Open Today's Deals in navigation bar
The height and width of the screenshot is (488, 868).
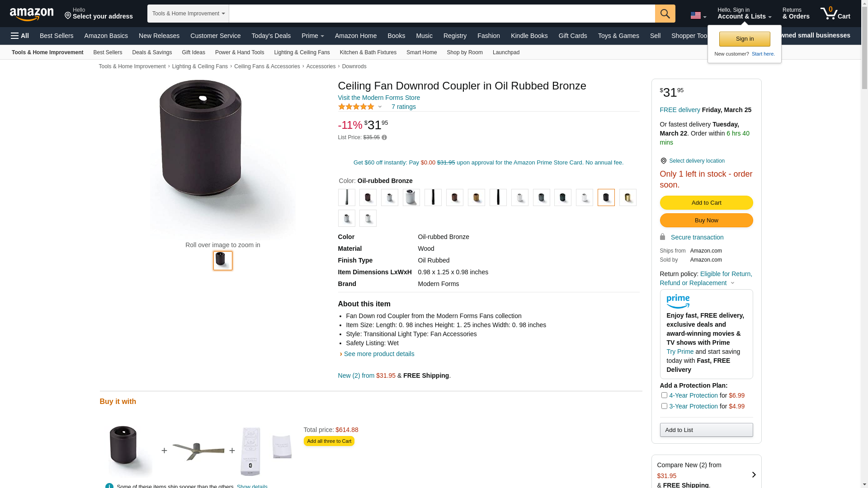click(x=271, y=36)
